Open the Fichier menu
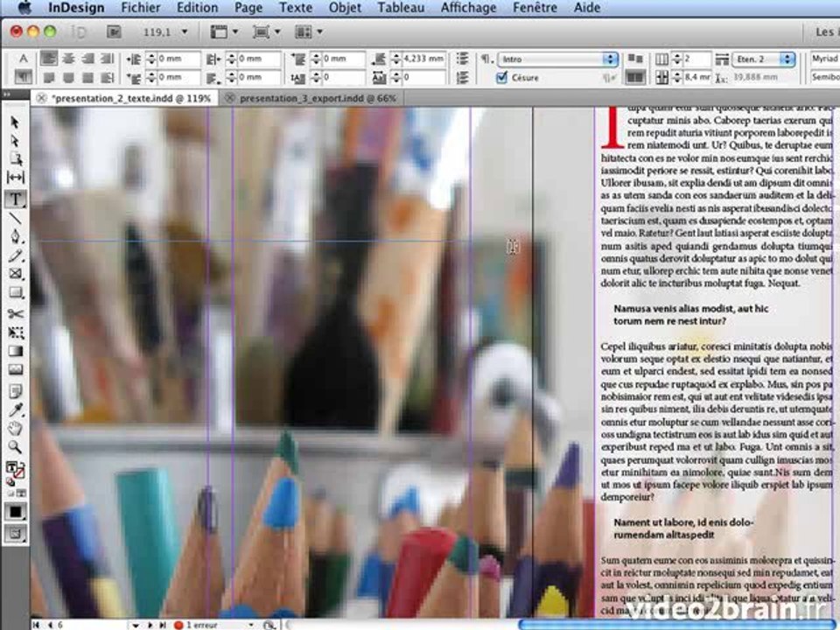Image resolution: width=840 pixels, height=630 pixels. click(x=140, y=8)
